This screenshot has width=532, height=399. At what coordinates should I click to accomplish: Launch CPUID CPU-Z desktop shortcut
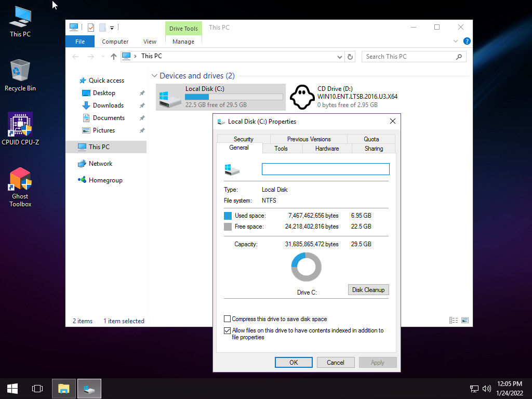20,129
